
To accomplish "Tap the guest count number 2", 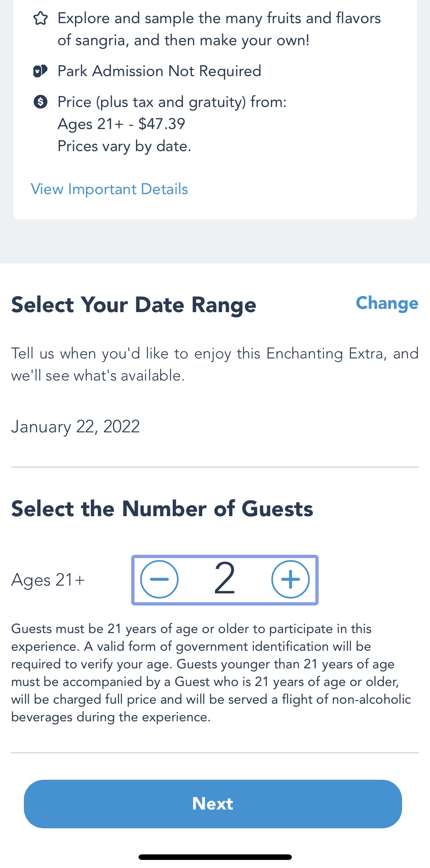I will click(x=224, y=579).
